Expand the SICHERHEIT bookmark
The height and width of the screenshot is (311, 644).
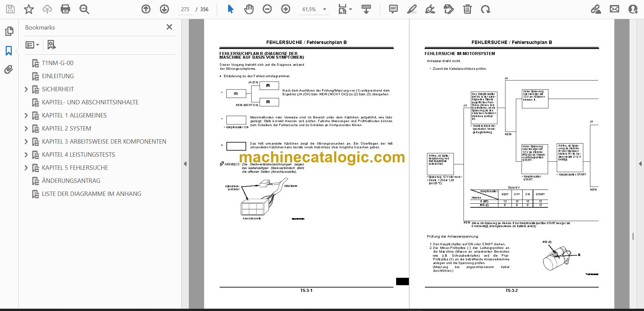pyautogui.click(x=26, y=89)
